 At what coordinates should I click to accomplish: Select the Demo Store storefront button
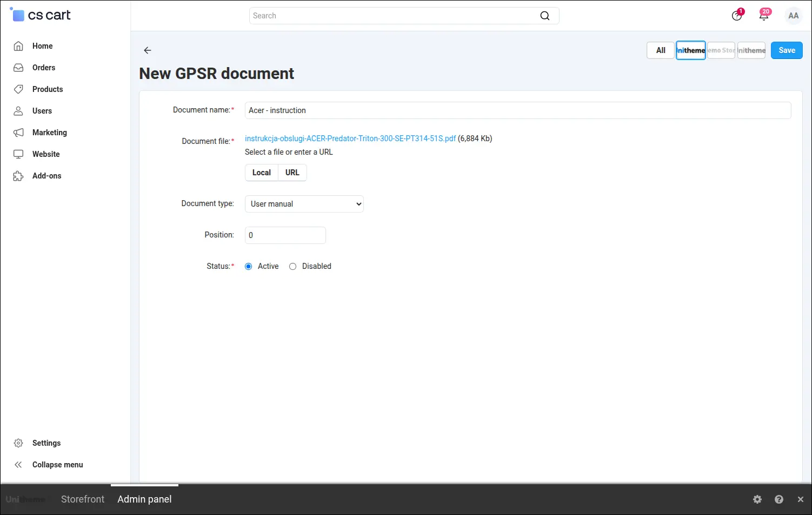coord(721,50)
